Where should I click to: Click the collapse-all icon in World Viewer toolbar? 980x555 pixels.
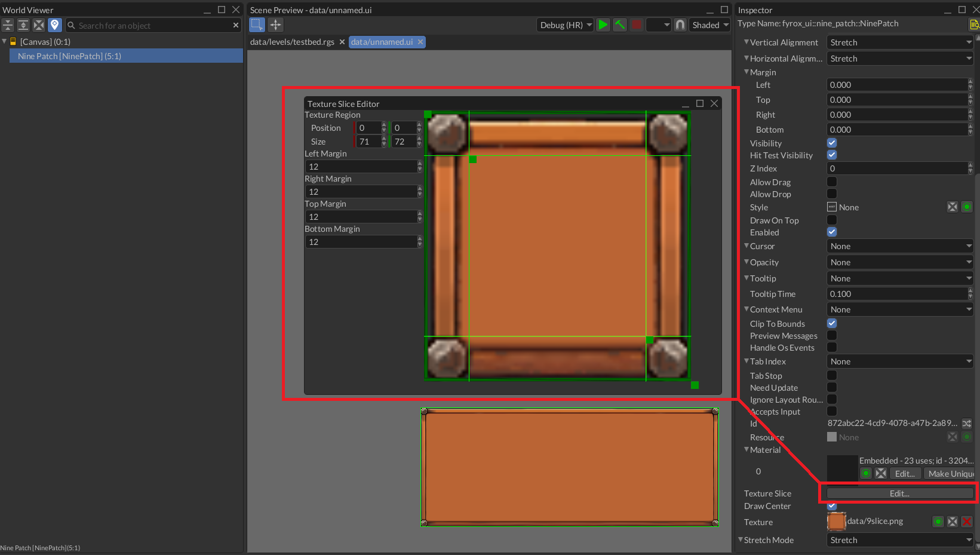pyautogui.click(x=8, y=24)
